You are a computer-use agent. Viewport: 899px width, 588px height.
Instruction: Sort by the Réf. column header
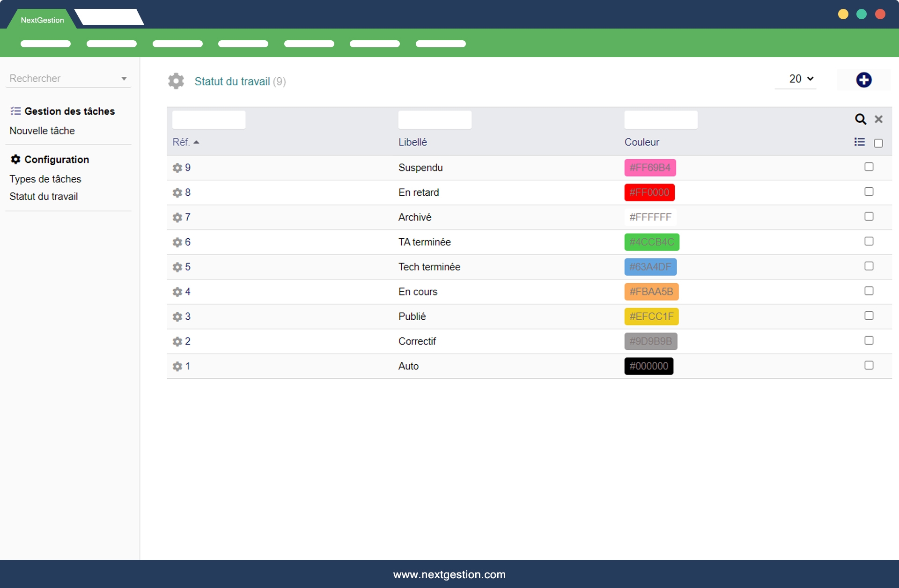(181, 142)
